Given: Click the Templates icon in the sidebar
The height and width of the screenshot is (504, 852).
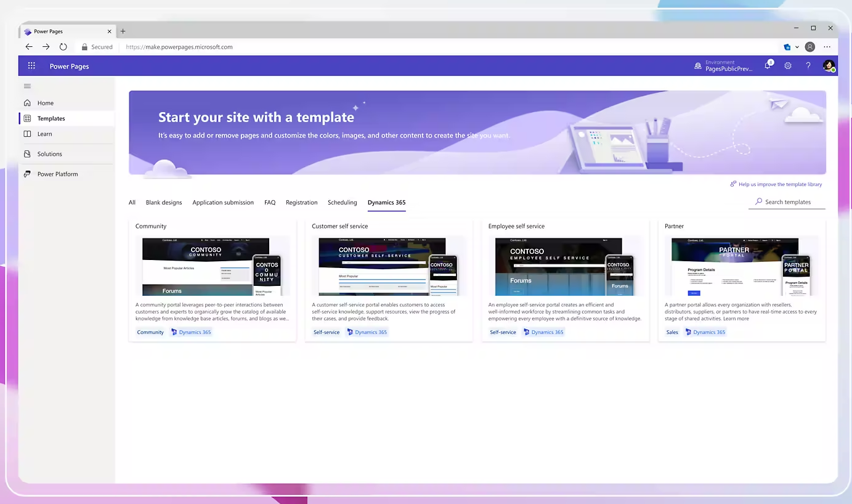Looking at the screenshot, I should click(27, 118).
